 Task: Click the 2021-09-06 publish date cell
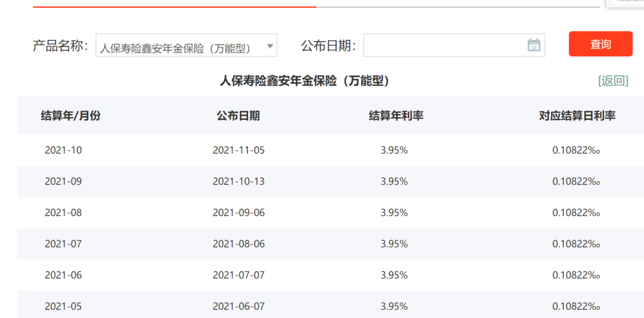[x=239, y=213]
